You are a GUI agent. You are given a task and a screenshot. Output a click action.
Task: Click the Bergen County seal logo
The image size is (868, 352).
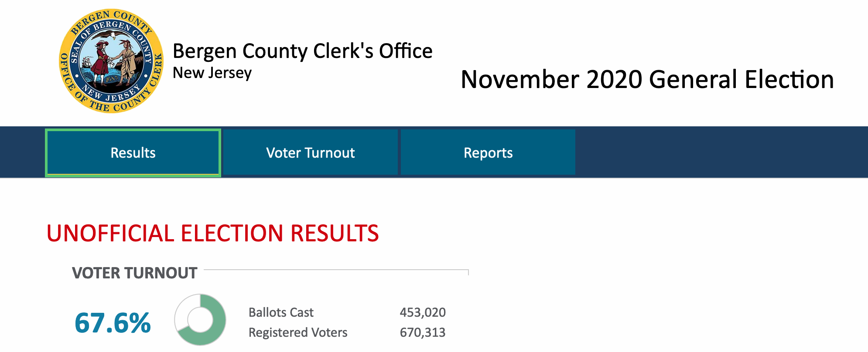point(111,61)
